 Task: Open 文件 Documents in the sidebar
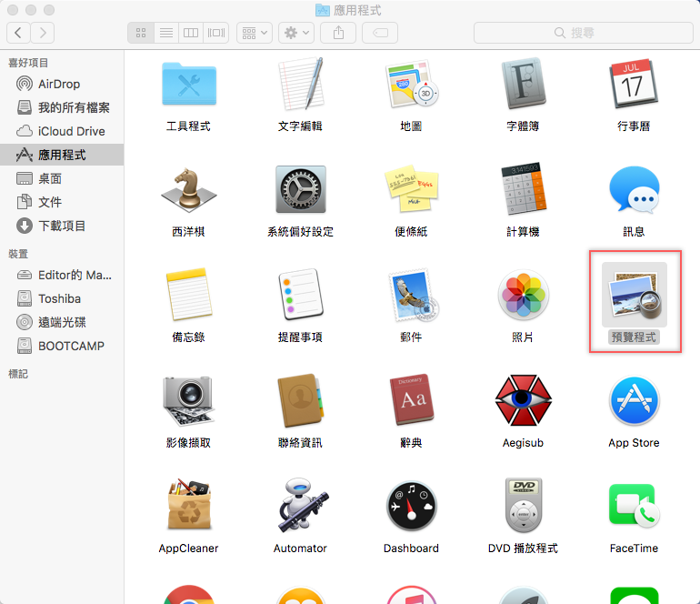(x=62, y=202)
